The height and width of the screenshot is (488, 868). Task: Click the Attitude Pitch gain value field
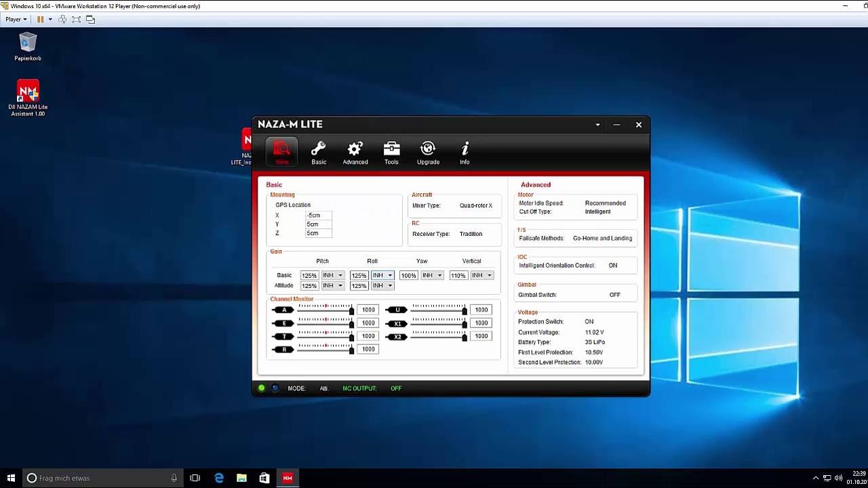coord(309,285)
